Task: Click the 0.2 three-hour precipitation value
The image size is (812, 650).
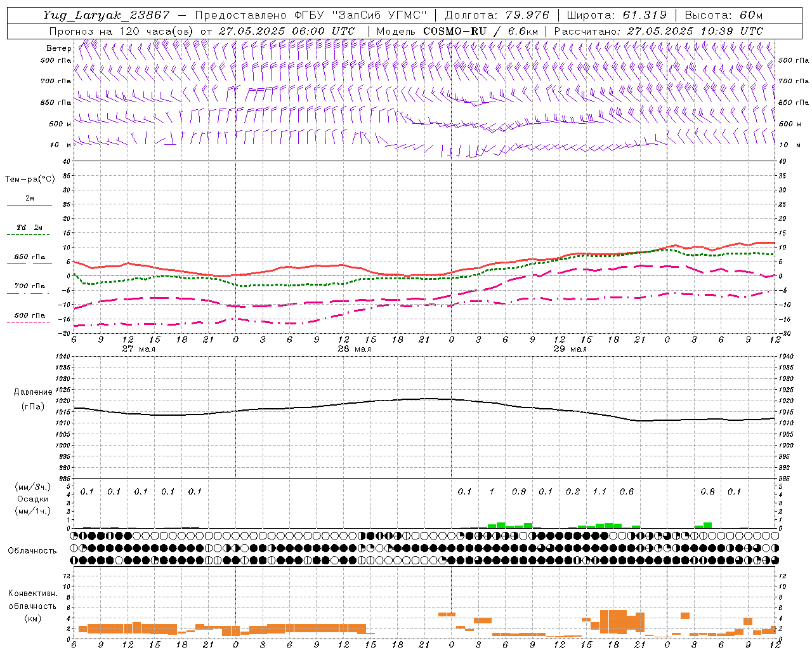Action: pos(573,491)
